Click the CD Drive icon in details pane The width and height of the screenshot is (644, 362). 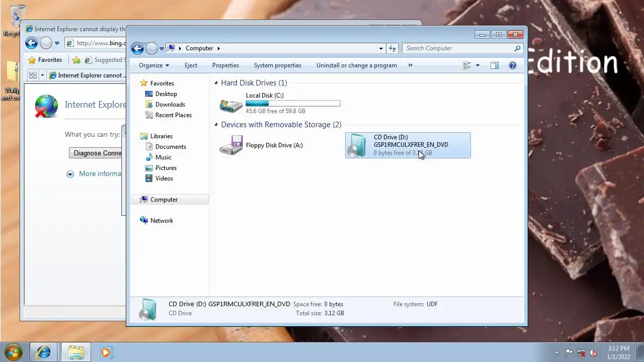[x=148, y=309]
